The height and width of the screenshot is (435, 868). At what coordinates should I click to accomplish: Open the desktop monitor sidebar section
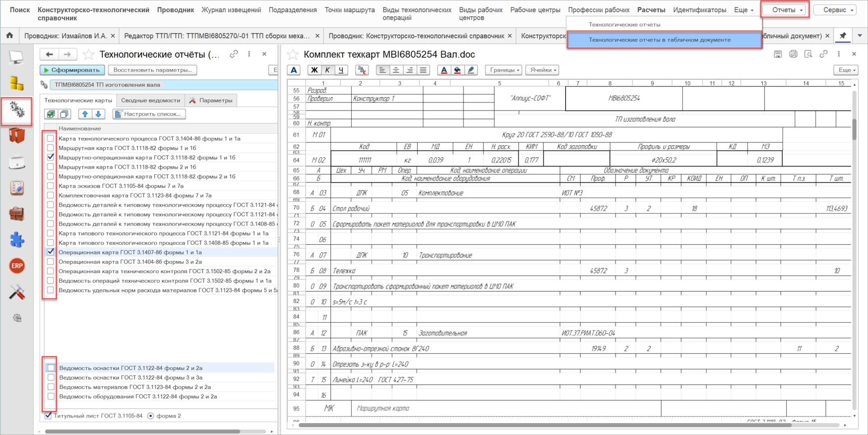click(17, 57)
